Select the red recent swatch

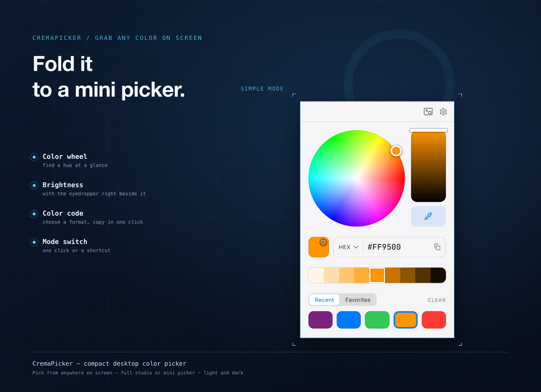[434, 320]
